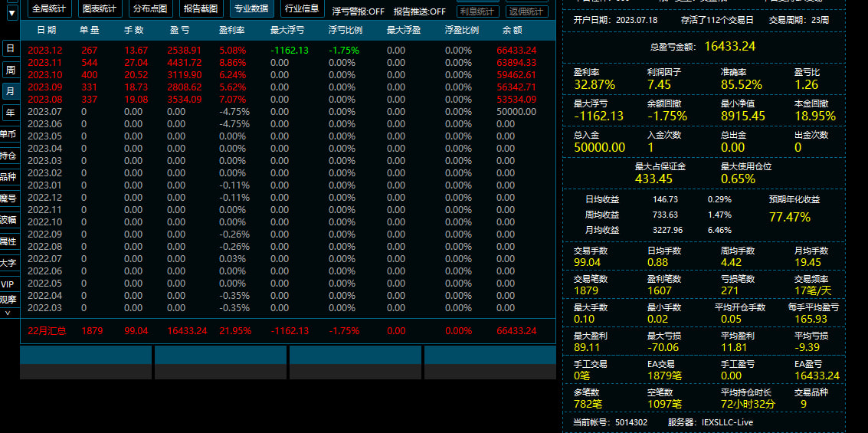868x433 pixels.
Task: Open the 品种 sidebar item
Action: 8,177
